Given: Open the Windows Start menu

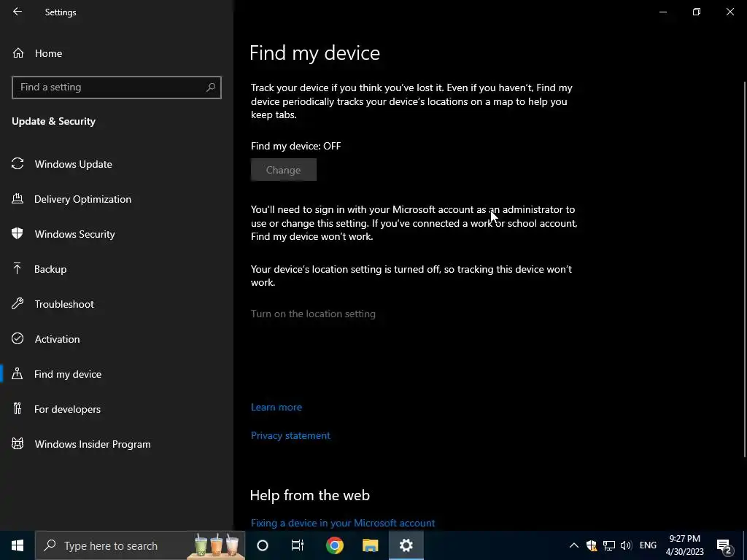Looking at the screenshot, I should tap(18, 545).
